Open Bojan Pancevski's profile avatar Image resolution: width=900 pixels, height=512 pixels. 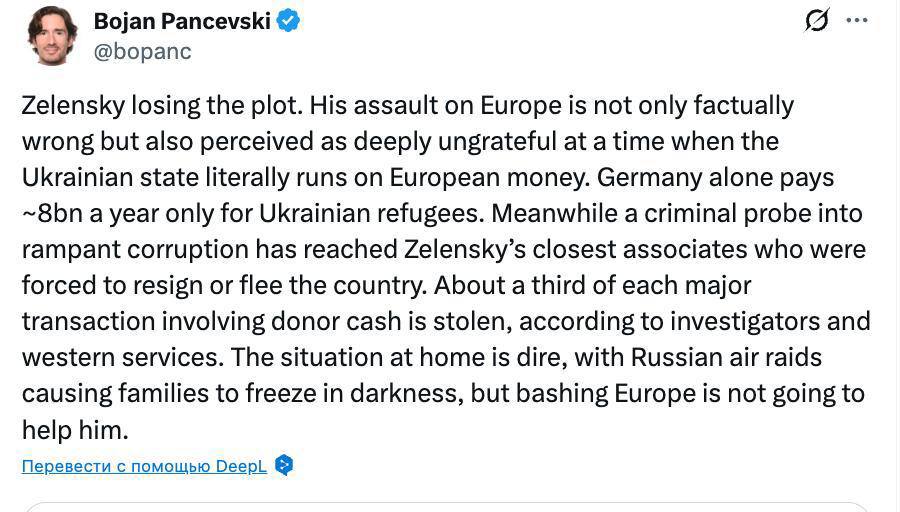click(x=53, y=35)
